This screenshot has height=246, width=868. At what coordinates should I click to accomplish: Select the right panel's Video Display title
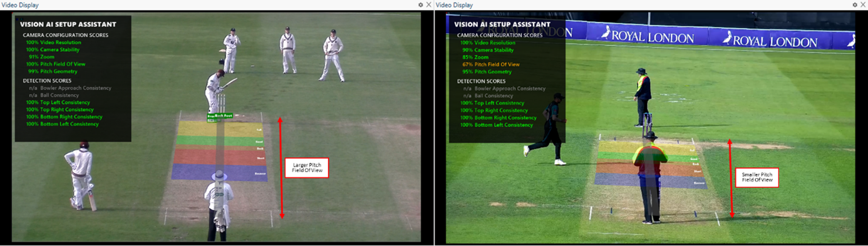454,5
